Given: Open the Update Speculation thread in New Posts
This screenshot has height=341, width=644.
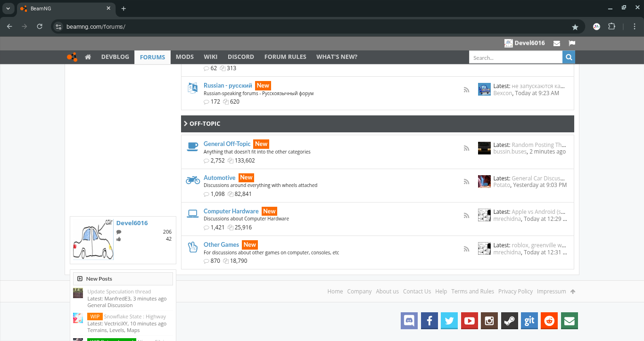Looking at the screenshot, I should pyautogui.click(x=119, y=292).
